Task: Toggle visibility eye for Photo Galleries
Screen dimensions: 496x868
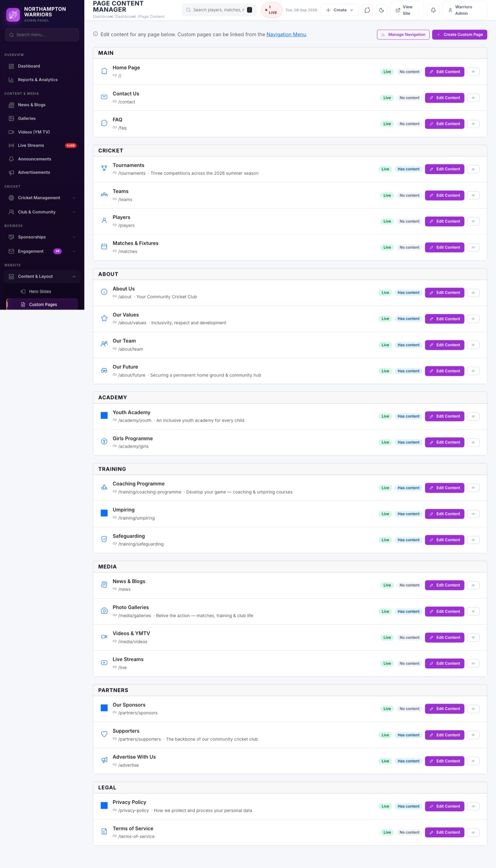Action: pos(473,612)
